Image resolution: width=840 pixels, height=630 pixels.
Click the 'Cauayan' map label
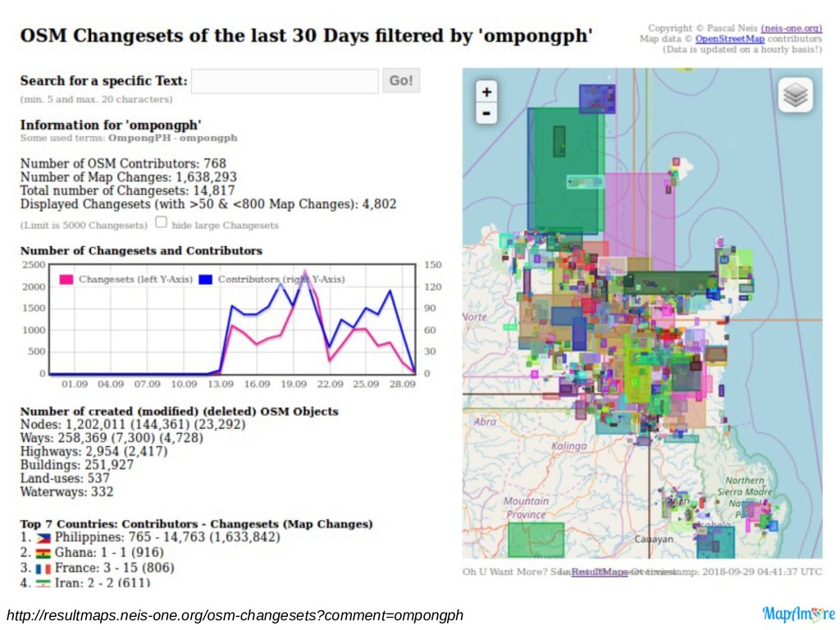tap(654, 539)
